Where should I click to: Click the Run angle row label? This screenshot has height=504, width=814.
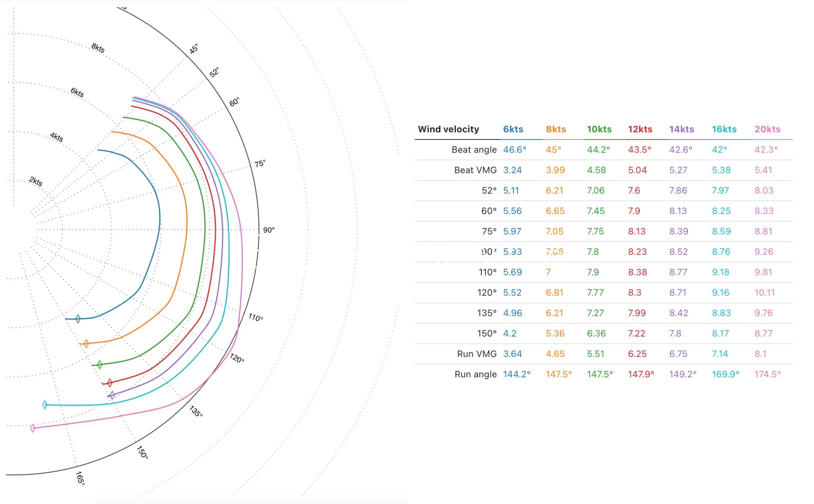pyautogui.click(x=475, y=374)
